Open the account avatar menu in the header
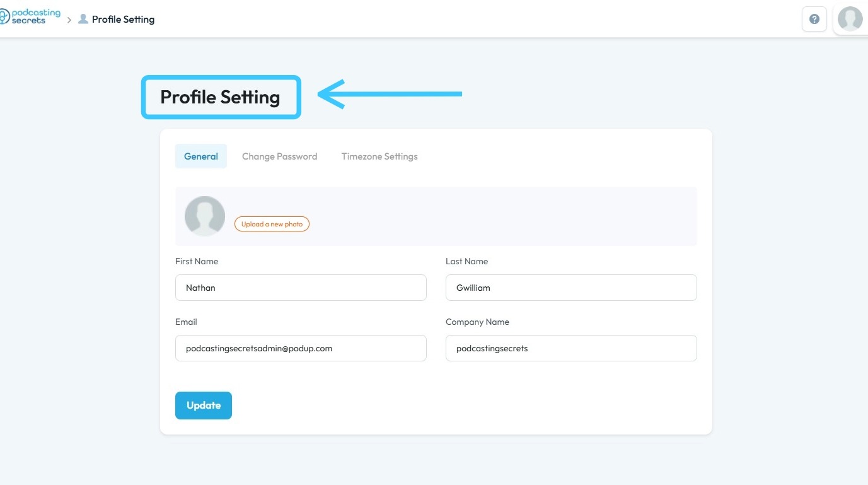 [850, 19]
